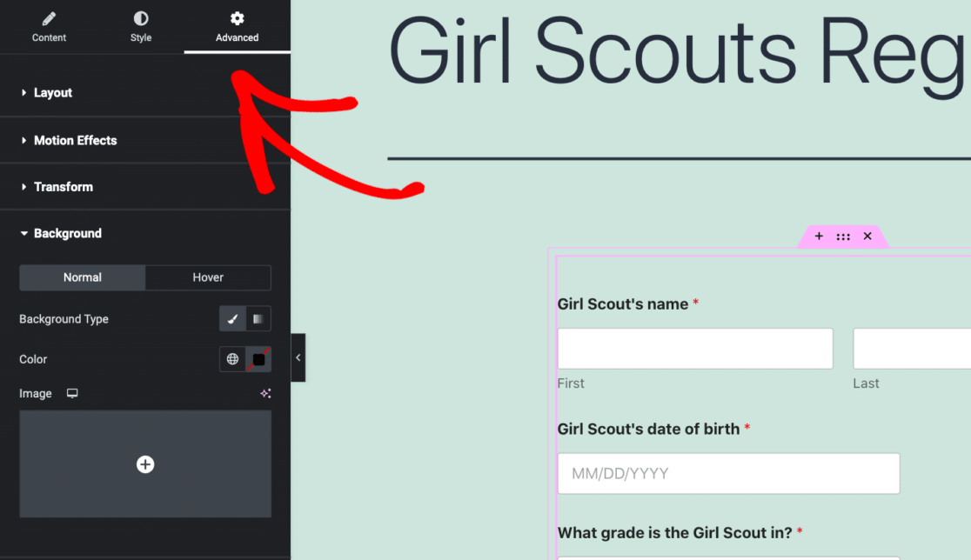The image size is (971, 560).
Task: Add a background image
Action: click(145, 464)
